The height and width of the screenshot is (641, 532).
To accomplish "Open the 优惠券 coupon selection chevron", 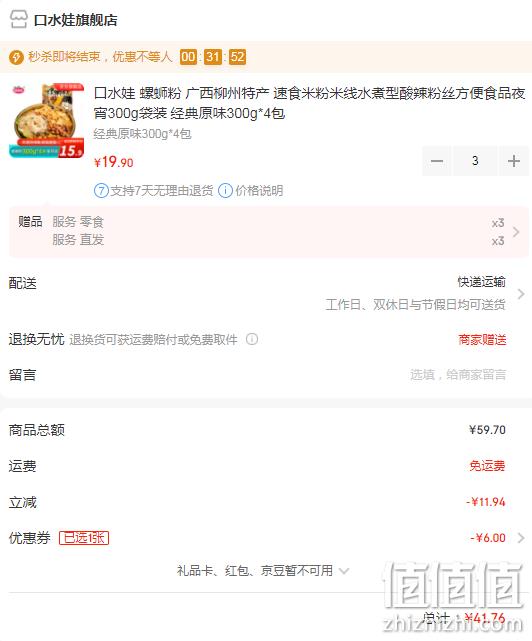I will (521, 538).
